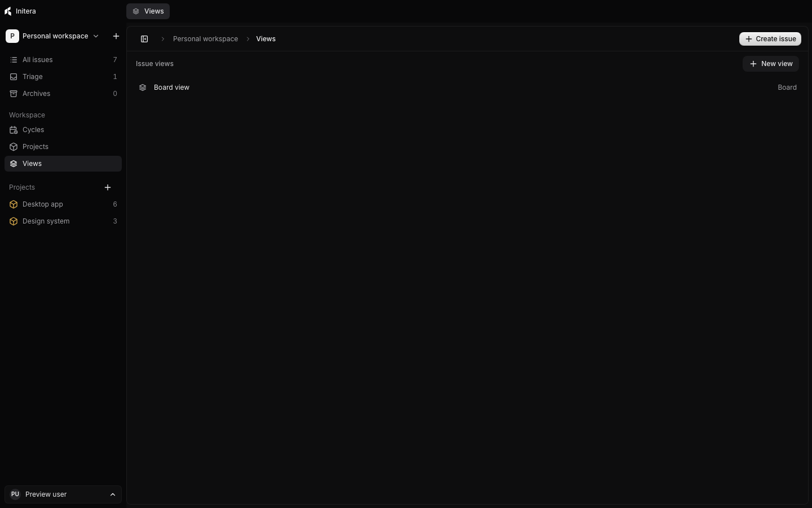Click the New view button
This screenshot has height=508, width=812.
pos(771,64)
